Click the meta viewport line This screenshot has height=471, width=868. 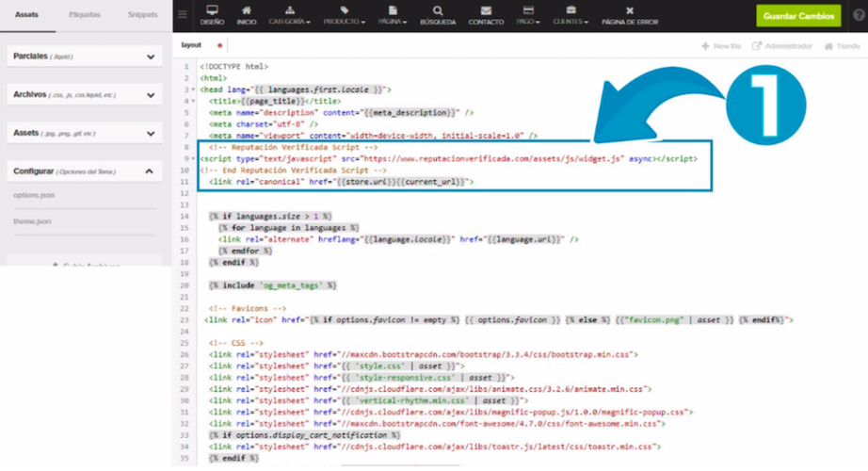(x=373, y=136)
